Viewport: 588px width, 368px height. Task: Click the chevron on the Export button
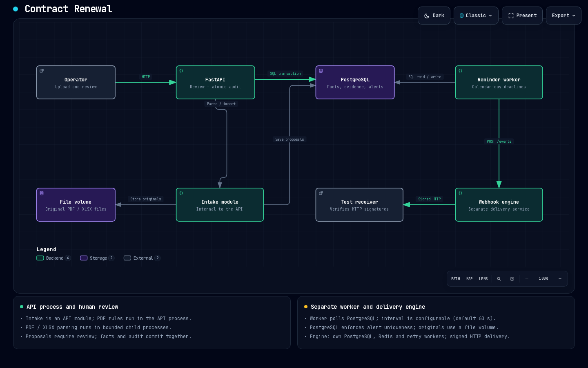[x=574, y=16]
